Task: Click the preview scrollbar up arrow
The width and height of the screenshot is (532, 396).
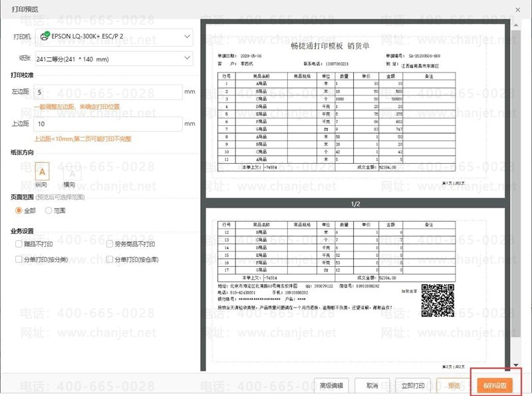Action: 516,25
